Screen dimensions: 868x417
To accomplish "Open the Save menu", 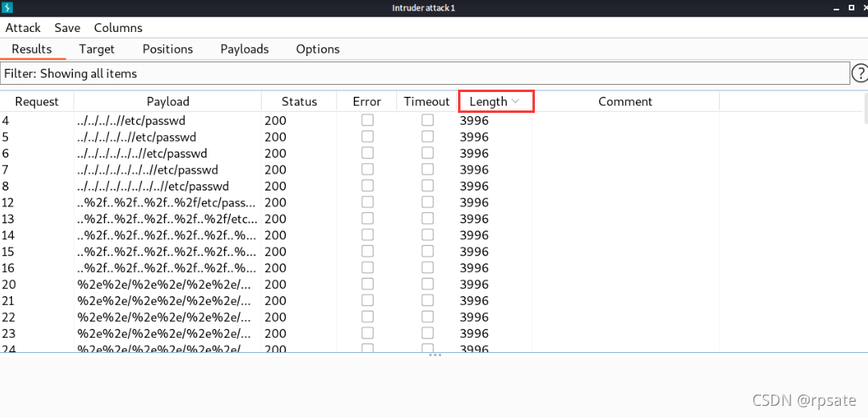I will click(x=67, y=28).
